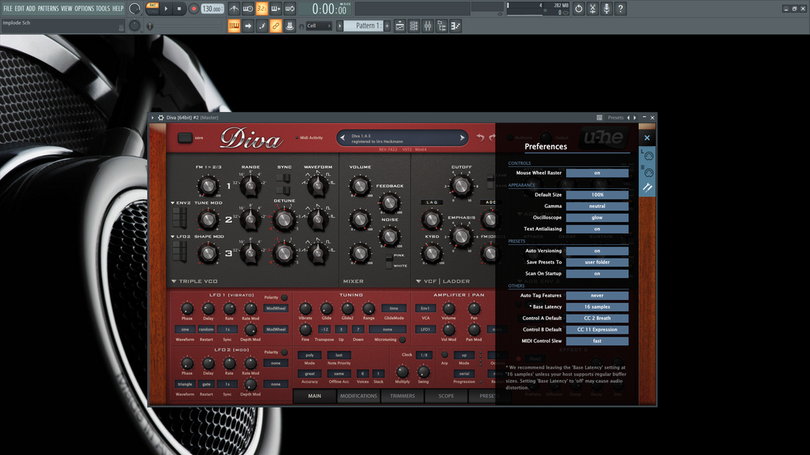Click the stop button in the transport
The image size is (810, 455).
click(179, 9)
